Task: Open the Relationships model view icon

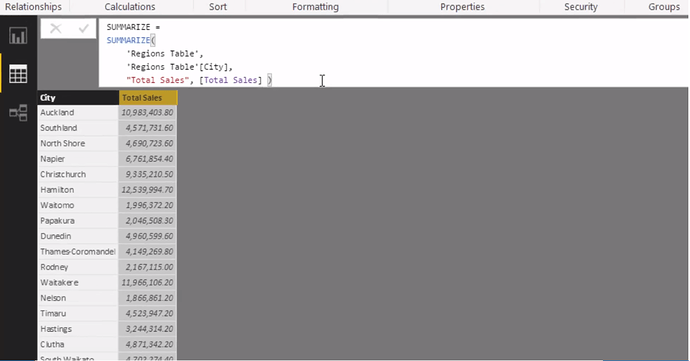Action: (x=18, y=113)
